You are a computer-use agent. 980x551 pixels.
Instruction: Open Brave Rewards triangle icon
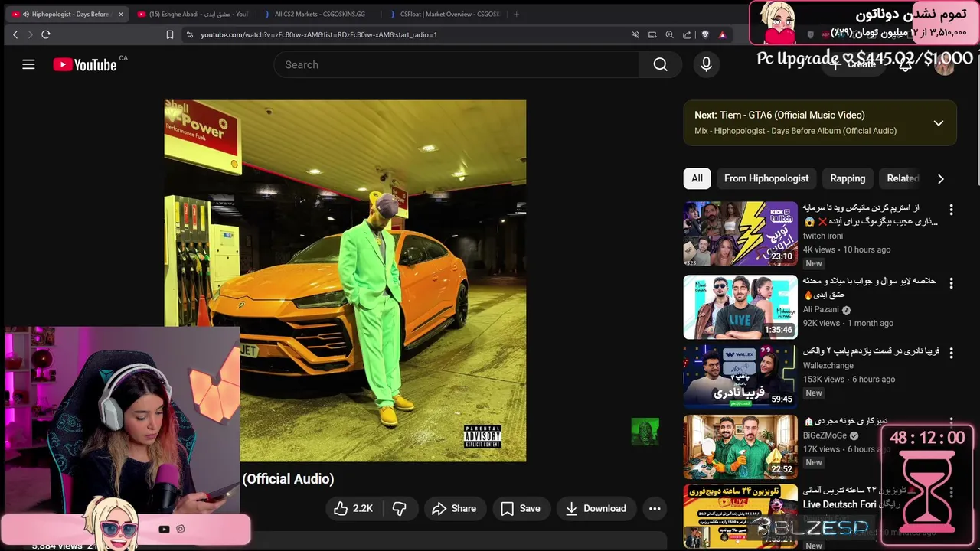pyautogui.click(x=722, y=34)
